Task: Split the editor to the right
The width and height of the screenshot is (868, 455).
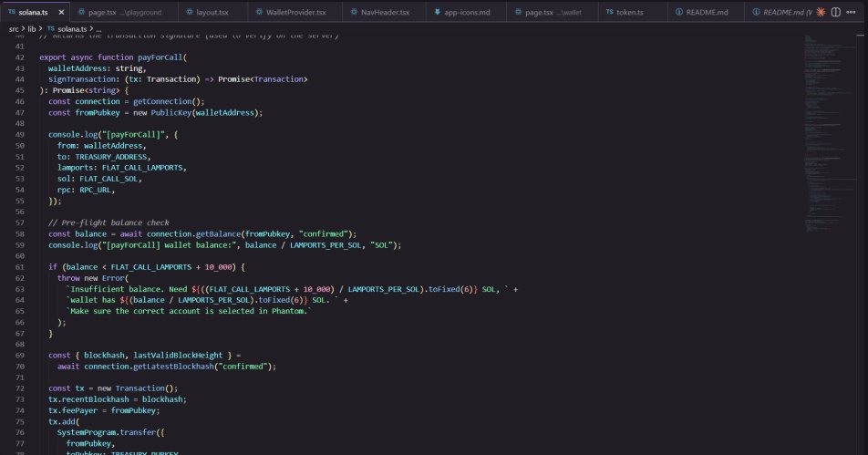Action: [836, 12]
